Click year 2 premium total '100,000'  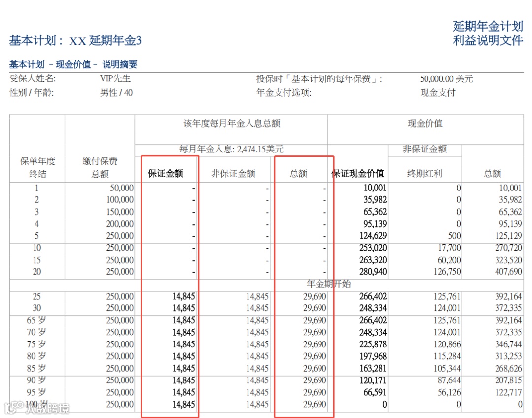(x=120, y=200)
